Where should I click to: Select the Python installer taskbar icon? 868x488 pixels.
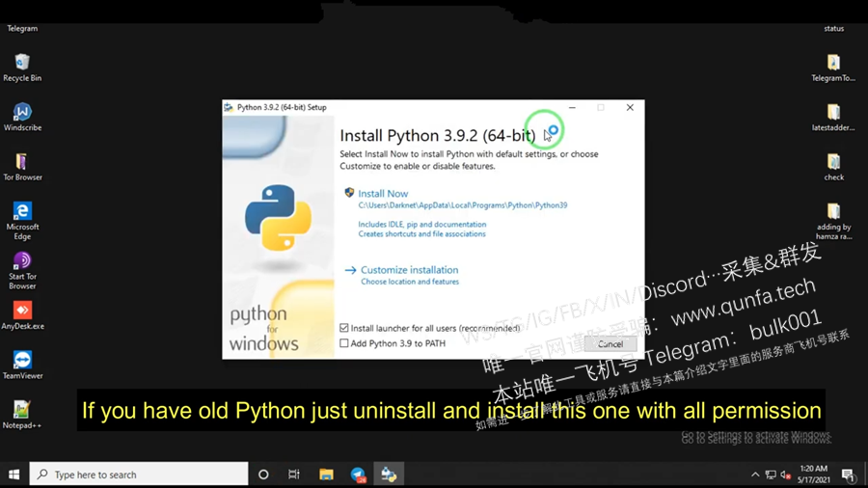point(389,474)
